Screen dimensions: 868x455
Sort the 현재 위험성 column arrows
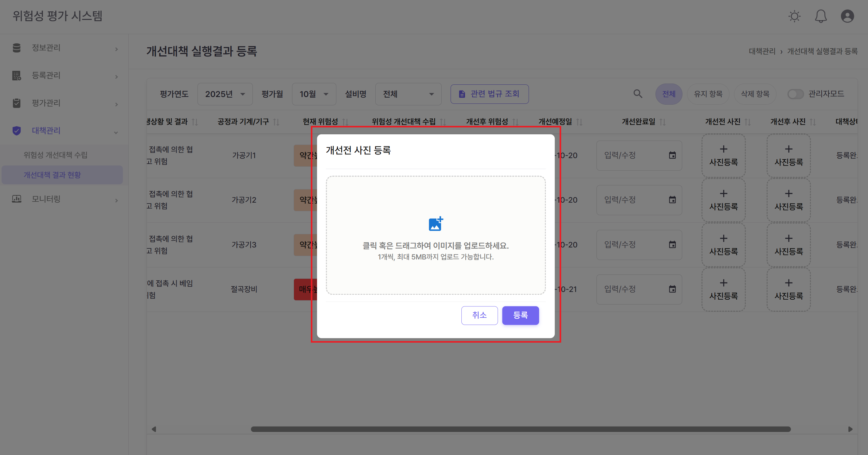coord(346,122)
